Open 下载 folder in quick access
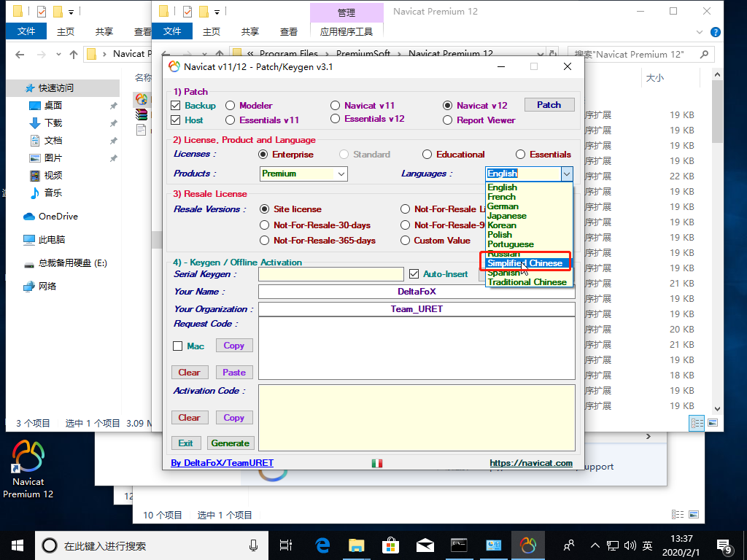This screenshot has width=747, height=560. pyautogui.click(x=46, y=122)
